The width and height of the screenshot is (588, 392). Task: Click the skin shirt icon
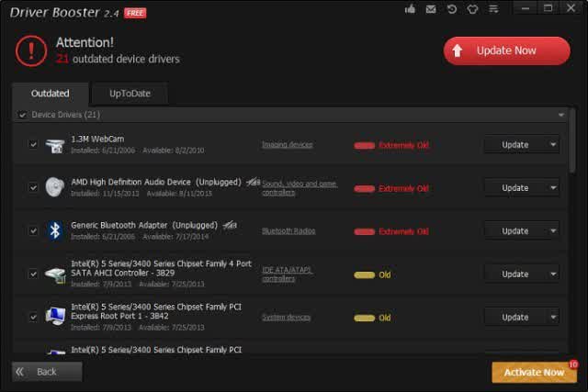click(472, 9)
